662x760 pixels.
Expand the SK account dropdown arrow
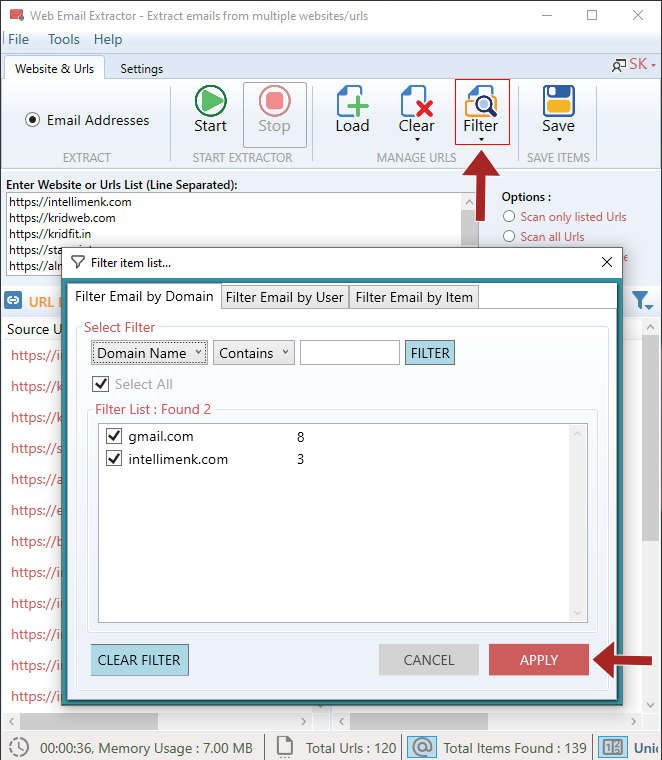pos(653,65)
